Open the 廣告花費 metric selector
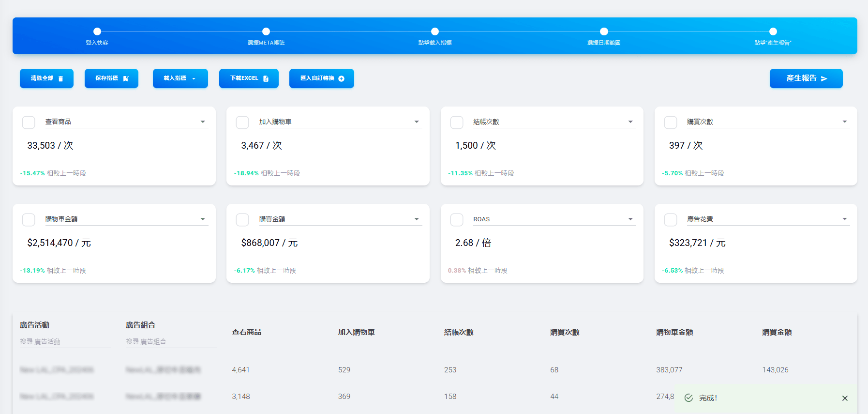Image resolution: width=868 pixels, height=414 pixels. (x=844, y=219)
